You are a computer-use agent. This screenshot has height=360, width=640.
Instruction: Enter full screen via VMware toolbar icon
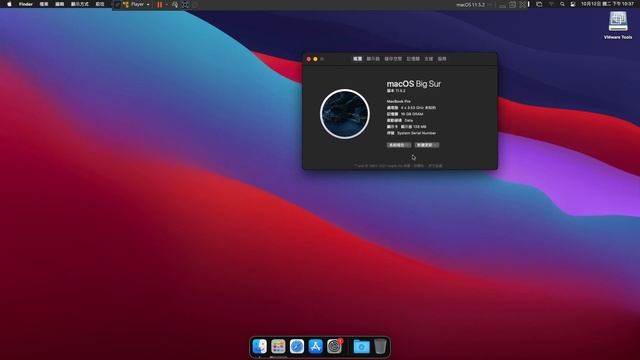coord(185,4)
